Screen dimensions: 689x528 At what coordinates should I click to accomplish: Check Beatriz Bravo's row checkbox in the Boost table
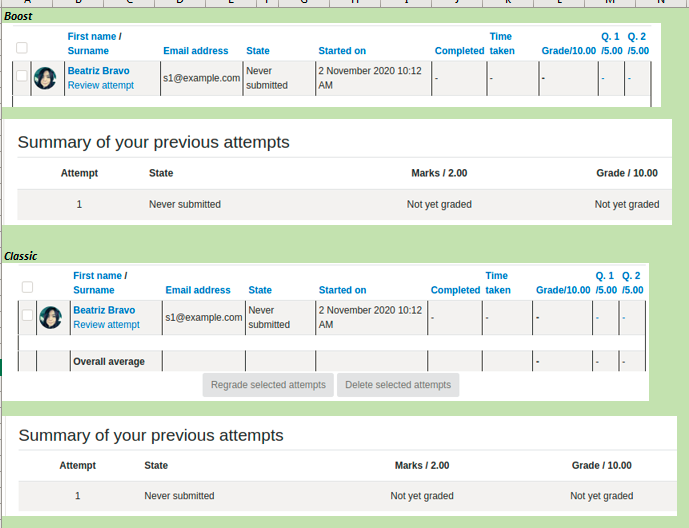coord(22,76)
